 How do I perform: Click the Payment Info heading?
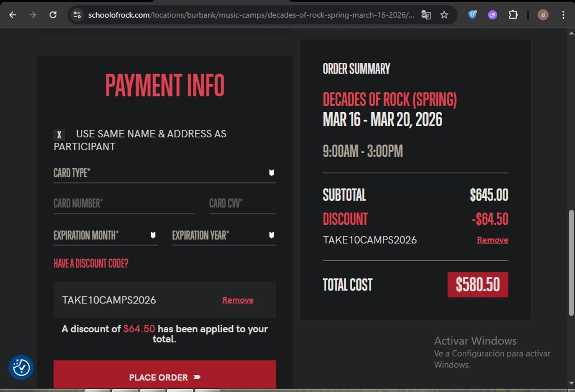tap(165, 85)
